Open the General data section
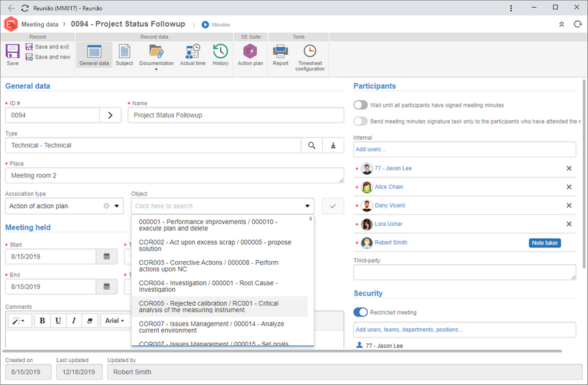588x385 pixels. click(x=94, y=55)
